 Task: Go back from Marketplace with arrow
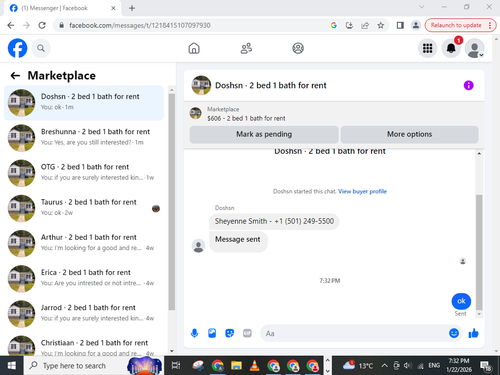tap(15, 76)
